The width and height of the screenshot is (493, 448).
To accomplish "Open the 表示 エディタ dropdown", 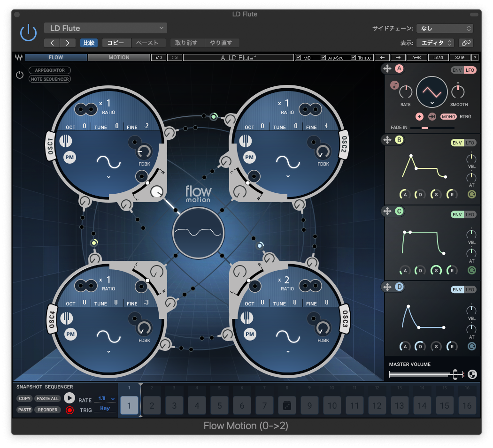I will [435, 43].
